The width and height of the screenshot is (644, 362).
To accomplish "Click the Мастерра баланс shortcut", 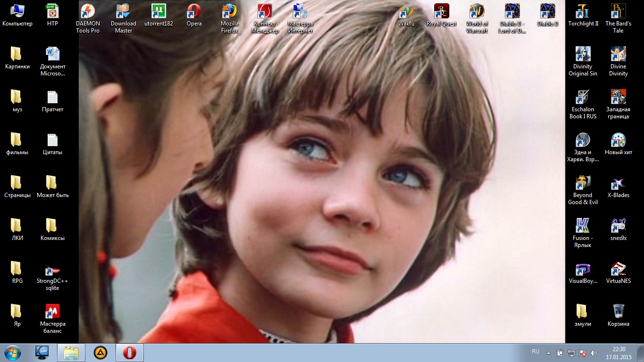I will (52, 319).
